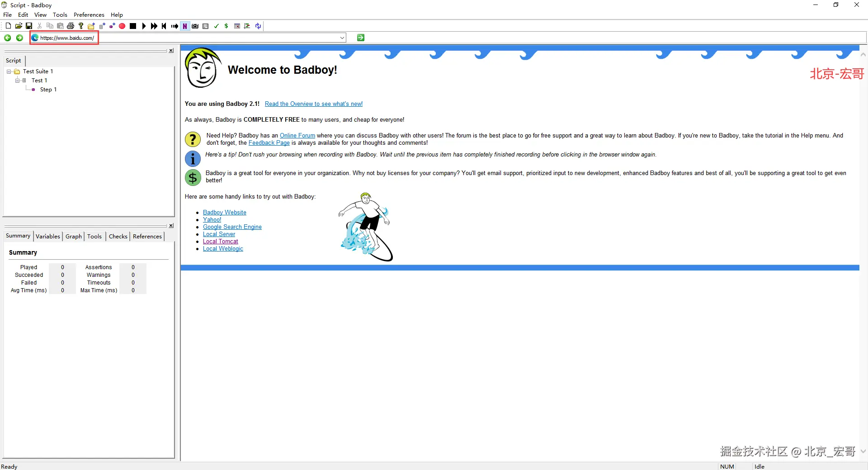868x470 pixels.
Task: Switch to the Checks tab
Action: 118,236
